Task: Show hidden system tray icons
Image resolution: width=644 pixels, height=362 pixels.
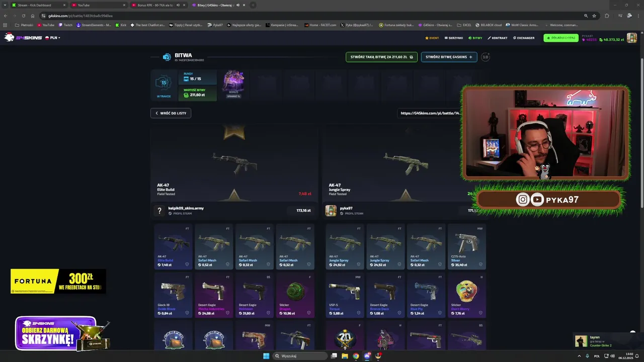Action: click(x=579, y=356)
